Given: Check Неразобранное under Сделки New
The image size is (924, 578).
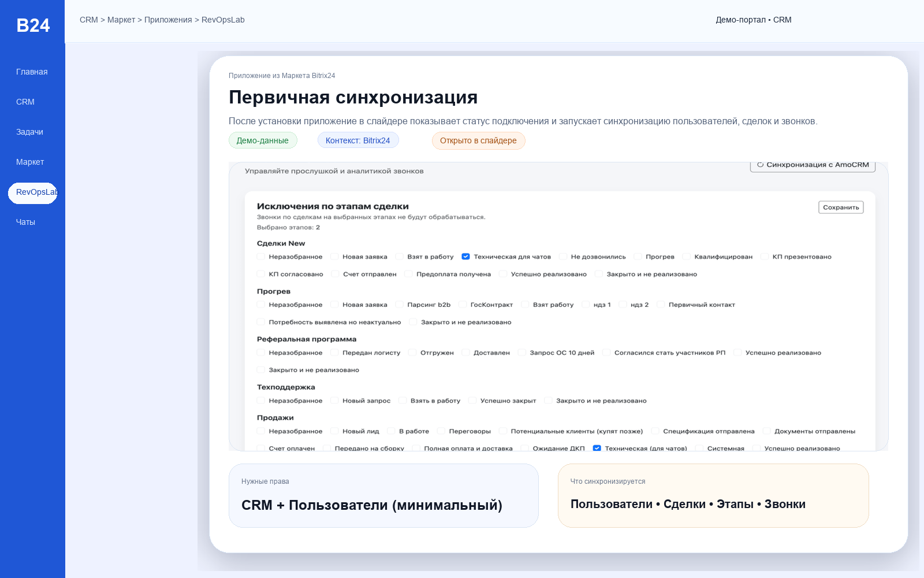Looking at the screenshot, I should click(x=261, y=257).
